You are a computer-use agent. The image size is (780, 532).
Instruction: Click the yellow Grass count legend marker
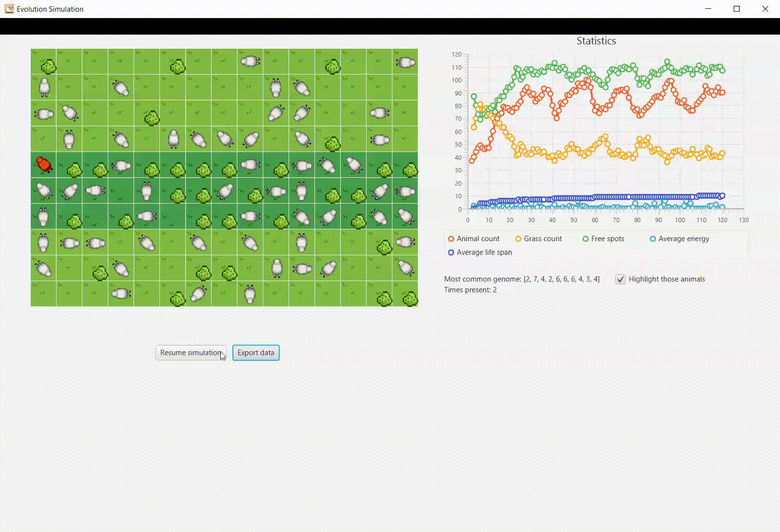pyautogui.click(x=518, y=239)
